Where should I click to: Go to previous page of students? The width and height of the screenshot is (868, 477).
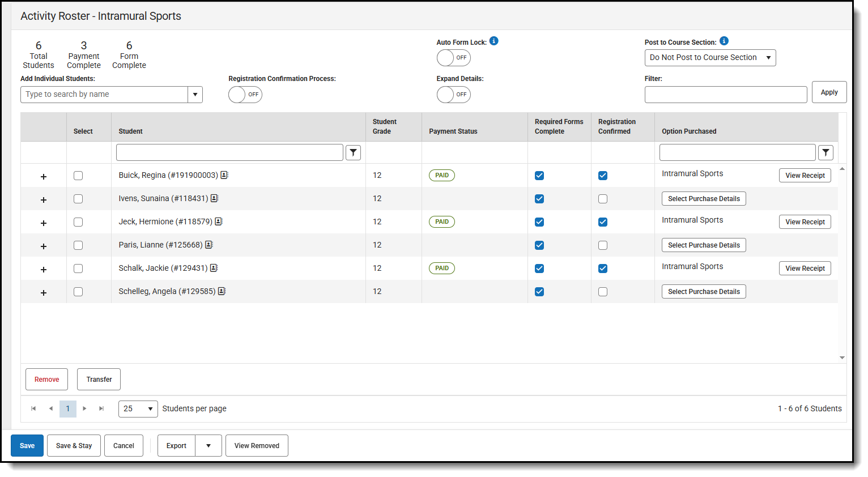(51, 408)
